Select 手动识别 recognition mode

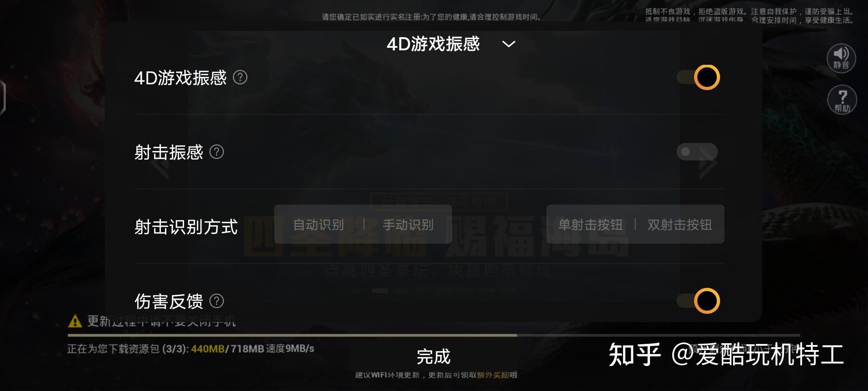[x=408, y=224]
